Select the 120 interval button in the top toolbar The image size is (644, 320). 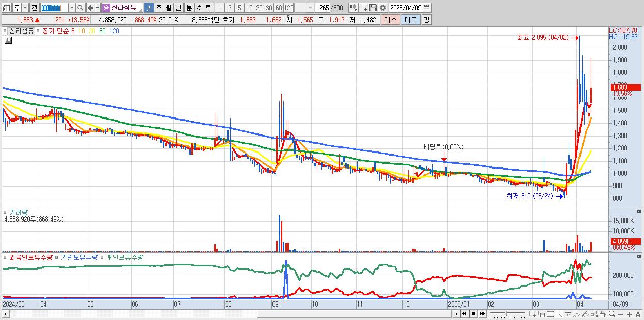289,8
